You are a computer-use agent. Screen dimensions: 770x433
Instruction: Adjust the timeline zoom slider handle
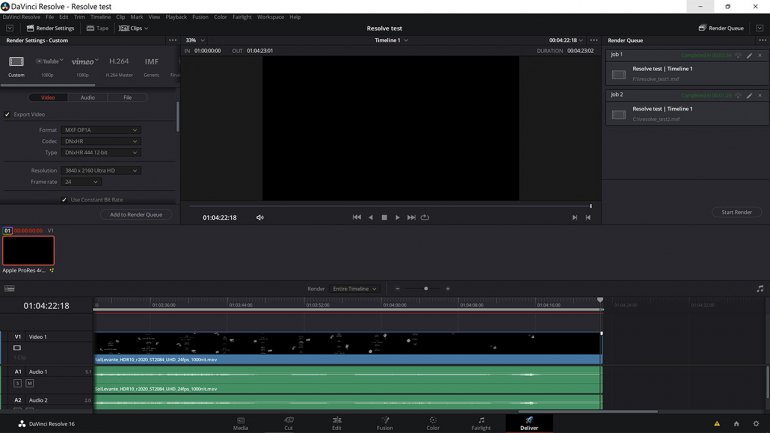[x=426, y=289]
